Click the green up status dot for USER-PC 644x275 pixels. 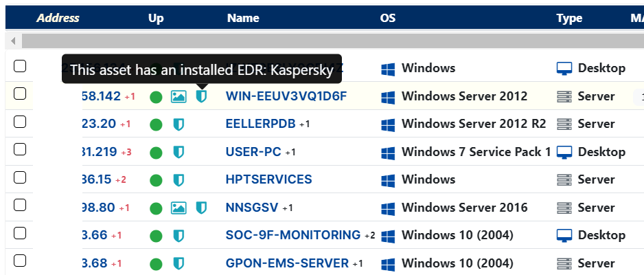[x=156, y=152]
